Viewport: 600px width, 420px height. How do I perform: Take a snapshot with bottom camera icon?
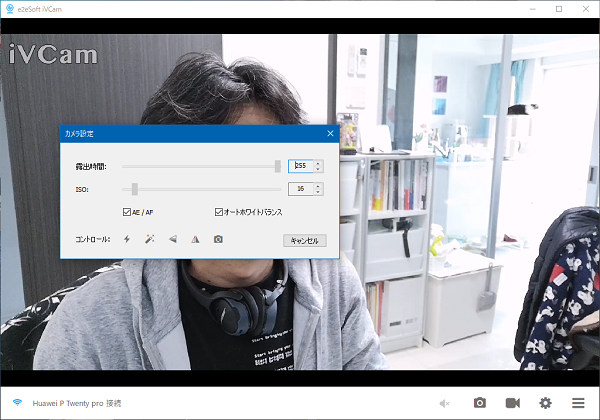coord(480,403)
